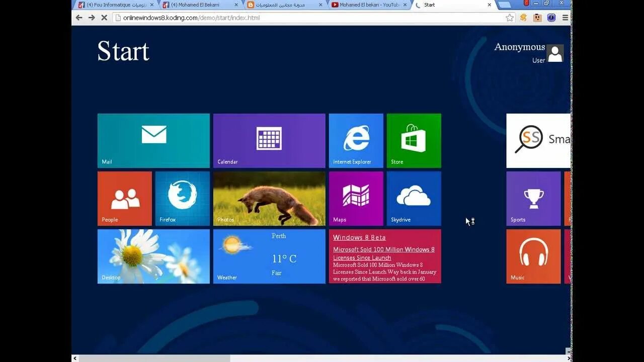Open the Smart search magnifier tile

tap(538, 141)
